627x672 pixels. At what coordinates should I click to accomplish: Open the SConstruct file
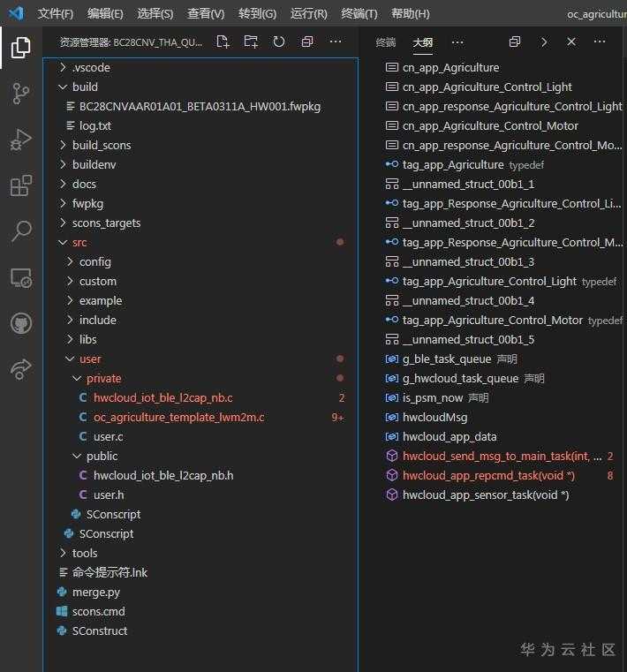[201, 630]
